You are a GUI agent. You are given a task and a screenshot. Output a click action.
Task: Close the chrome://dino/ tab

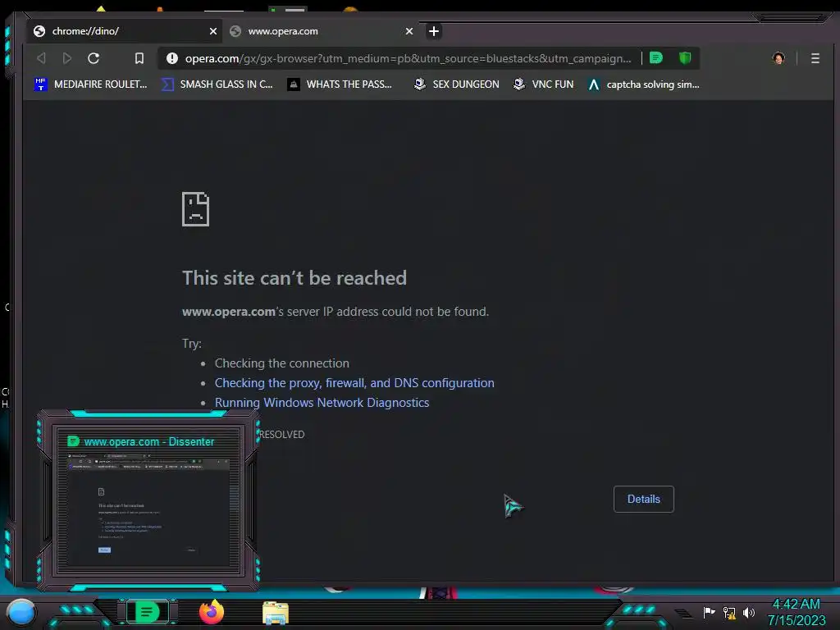click(213, 31)
